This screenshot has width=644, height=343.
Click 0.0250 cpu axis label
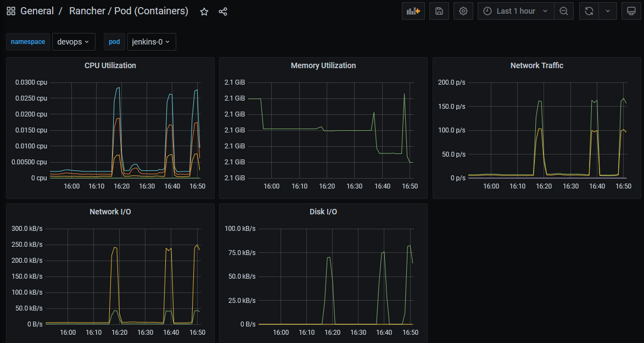click(31, 98)
